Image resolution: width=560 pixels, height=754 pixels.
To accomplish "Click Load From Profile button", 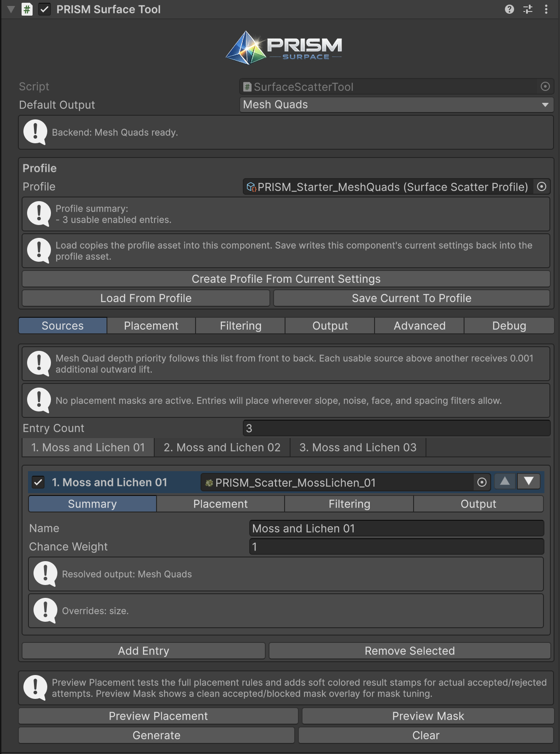I will pos(146,298).
